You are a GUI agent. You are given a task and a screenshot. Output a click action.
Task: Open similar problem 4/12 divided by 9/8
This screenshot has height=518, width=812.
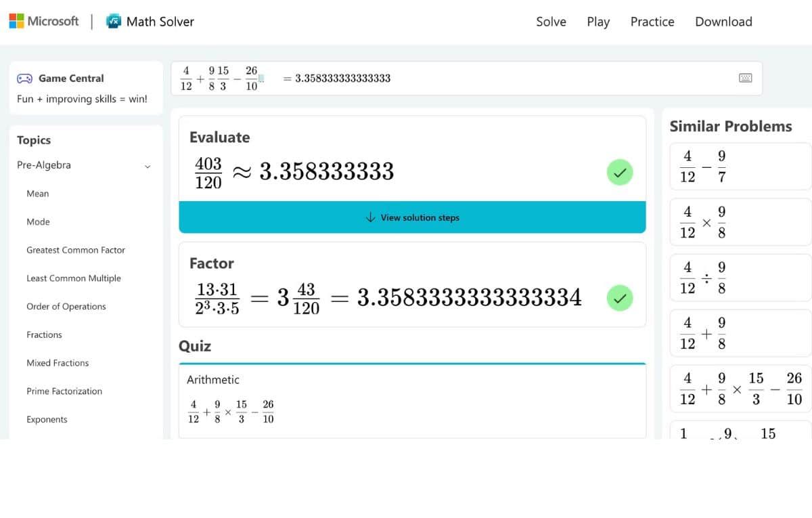pos(740,278)
